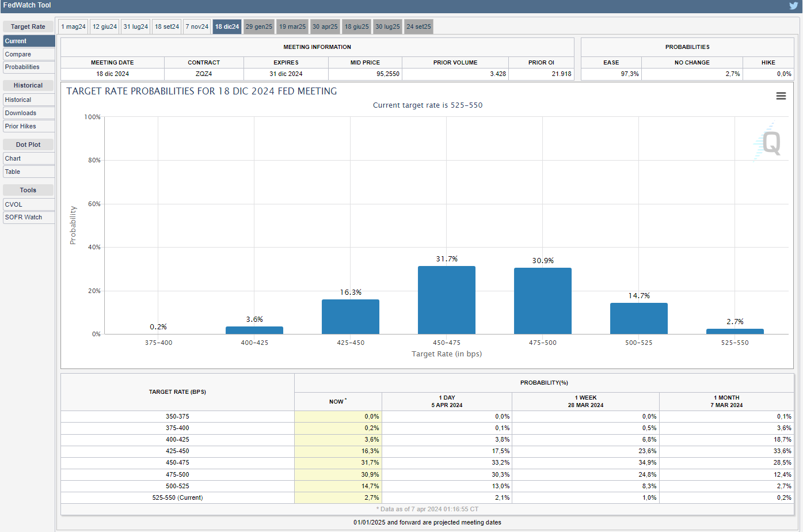This screenshot has width=803, height=532.
Task: Select the 24 set25 meeting tab
Action: (418, 26)
